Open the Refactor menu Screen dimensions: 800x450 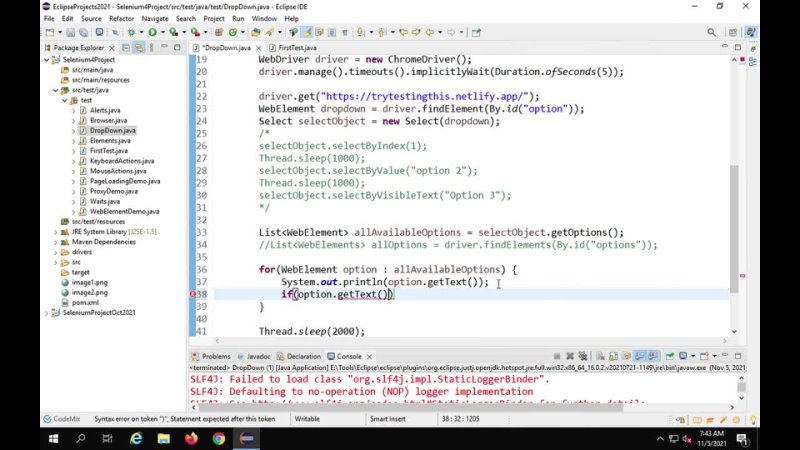[121, 18]
